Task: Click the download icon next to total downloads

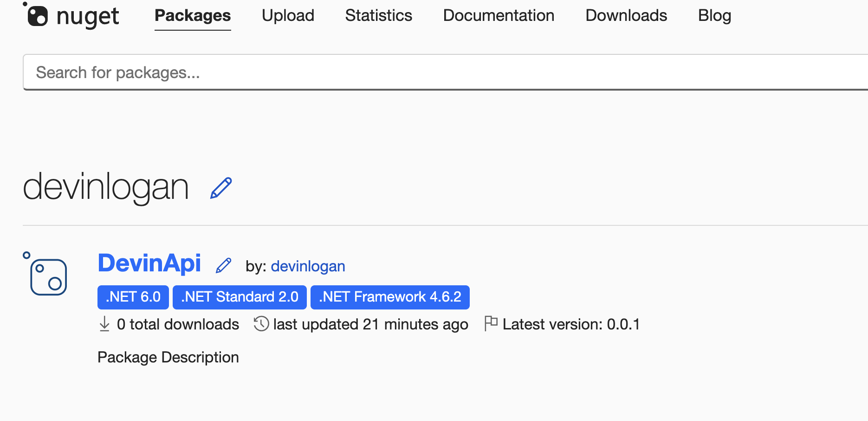Action: 104,324
